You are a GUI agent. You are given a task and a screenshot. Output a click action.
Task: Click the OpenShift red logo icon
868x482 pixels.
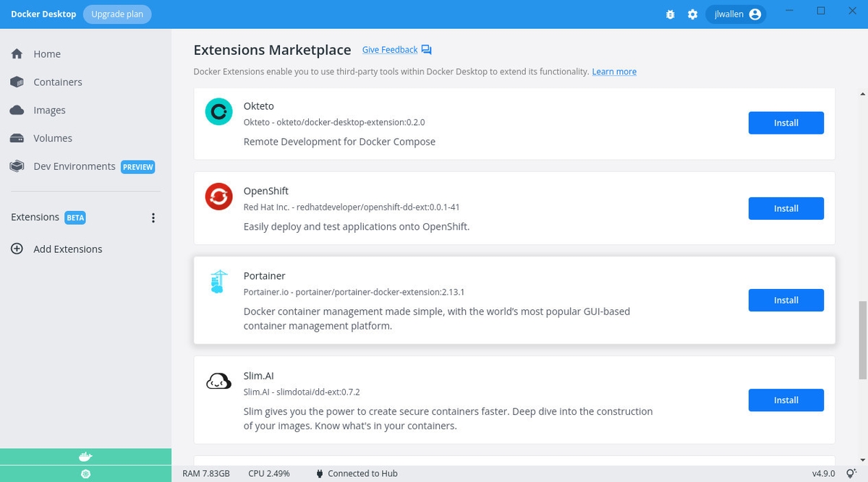[x=218, y=197]
